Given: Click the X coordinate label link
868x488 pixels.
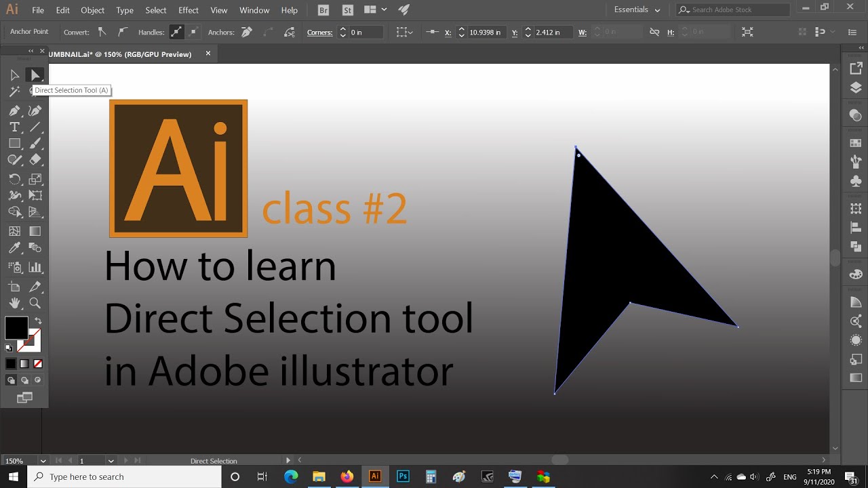Looking at the screenshot, I should [x=448, y=32].
